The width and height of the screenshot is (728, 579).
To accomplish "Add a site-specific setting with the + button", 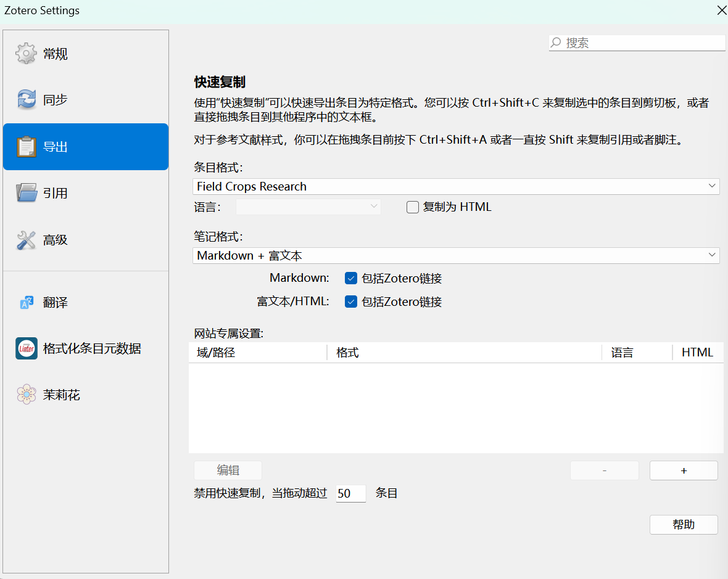I will click(x=683, y=470).
